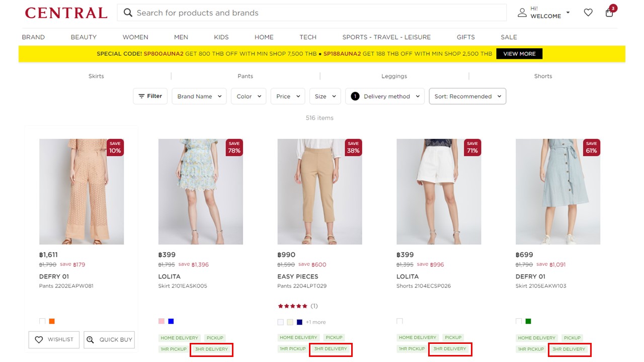Open the shopping bag cart icon
This screenshot has height=362, width=644.
coord(610,12)
